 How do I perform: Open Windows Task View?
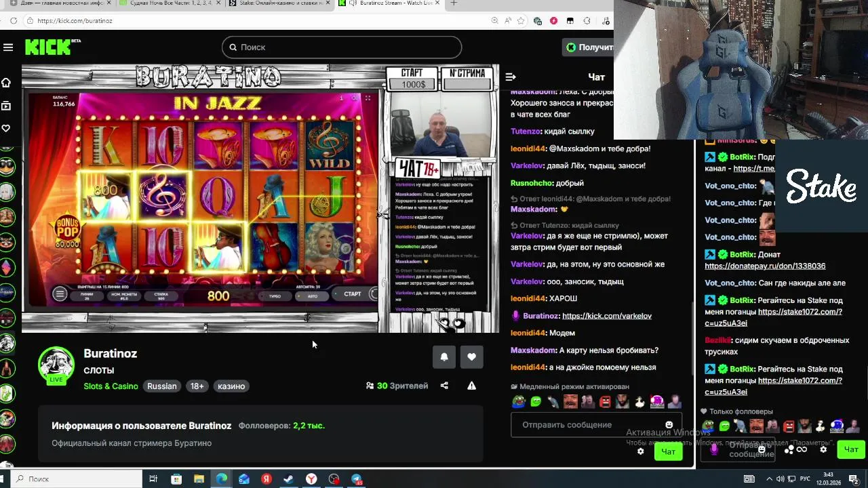(x=153, y=479)
